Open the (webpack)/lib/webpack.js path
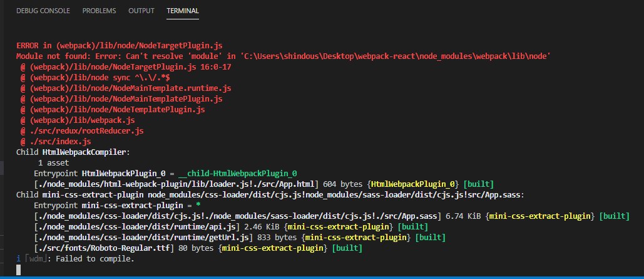Viewport: 644px width, 279px height. pyautogui.click(x=82, y=120)
